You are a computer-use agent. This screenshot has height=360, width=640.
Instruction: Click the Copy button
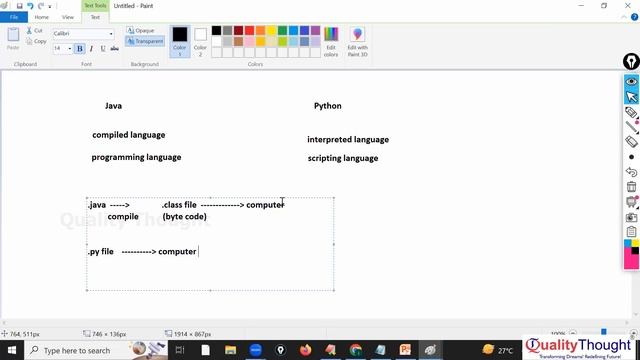pyautogui.click(x=36, y=41)
